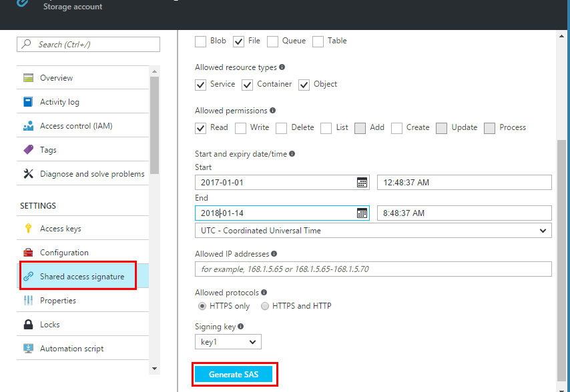Click the Start date field 2017-01-01
This screenshot has height=392, width=570.
pos(282,182)
